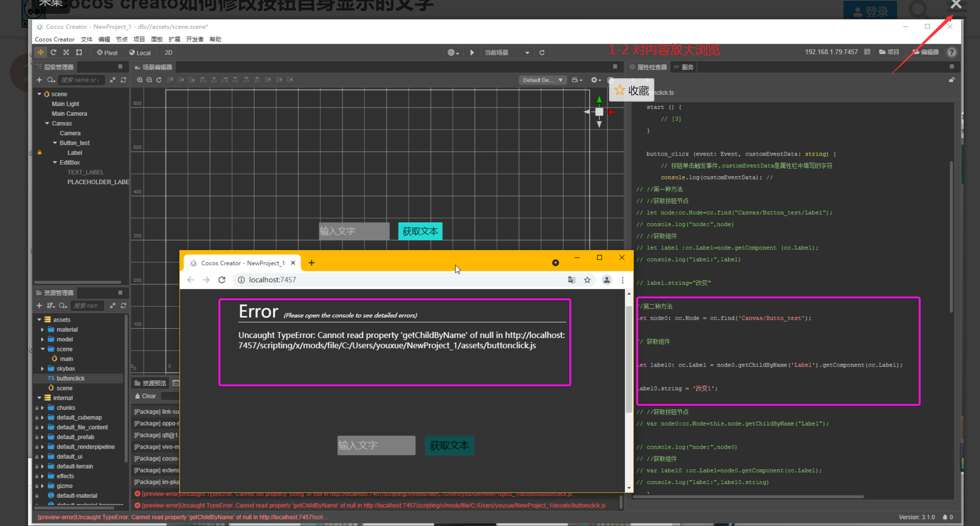Refresh the hierarchy panel
Viewport: 980px width, 526px height.
124,80
